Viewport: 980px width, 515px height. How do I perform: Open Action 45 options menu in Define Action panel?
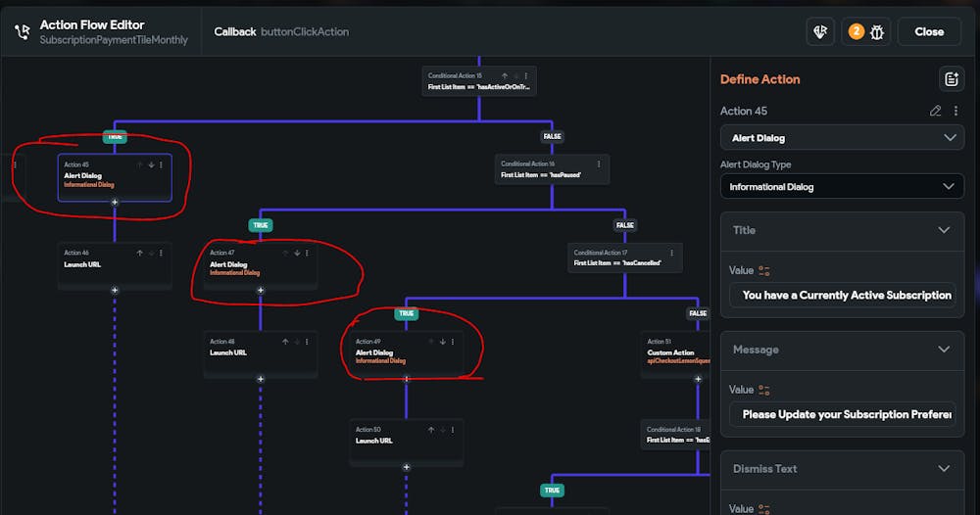tap(955, 111)
